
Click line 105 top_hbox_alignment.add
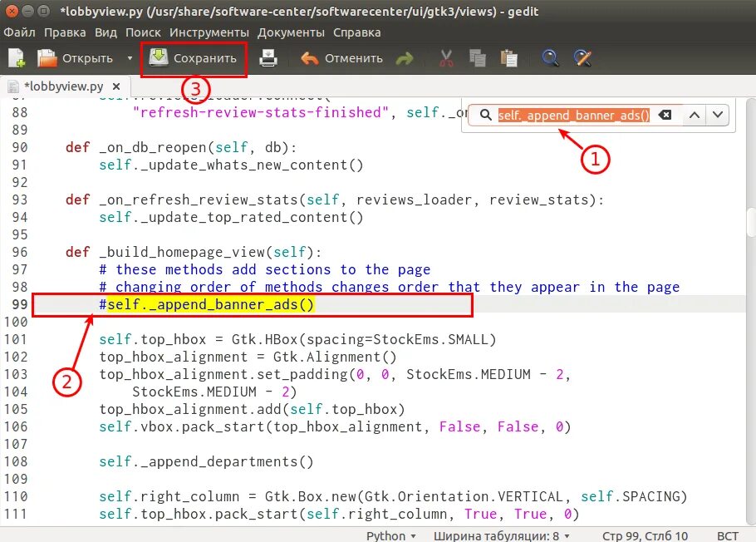[252, 409]
